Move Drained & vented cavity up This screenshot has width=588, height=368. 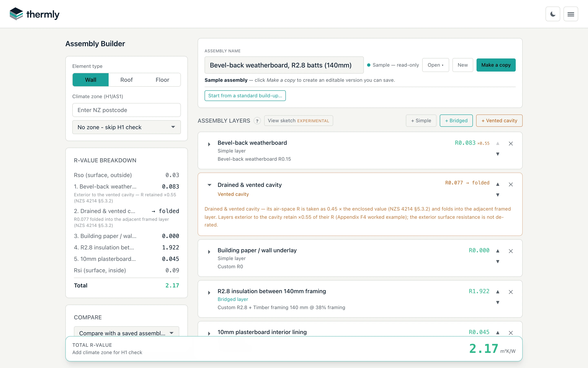coord(498,184)
